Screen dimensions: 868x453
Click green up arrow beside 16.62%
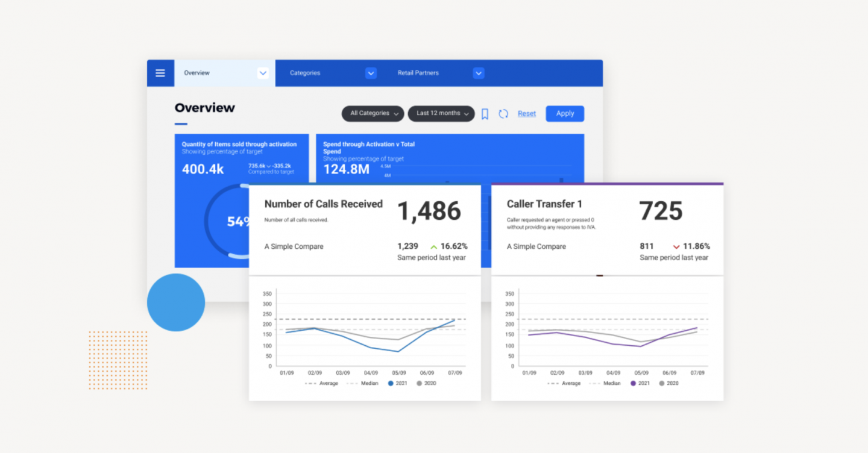[x=433, y=246]
